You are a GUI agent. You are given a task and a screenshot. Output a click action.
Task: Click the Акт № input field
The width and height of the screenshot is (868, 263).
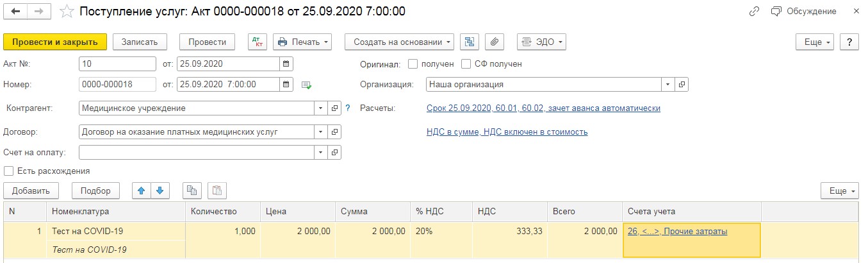pos(117,64)
